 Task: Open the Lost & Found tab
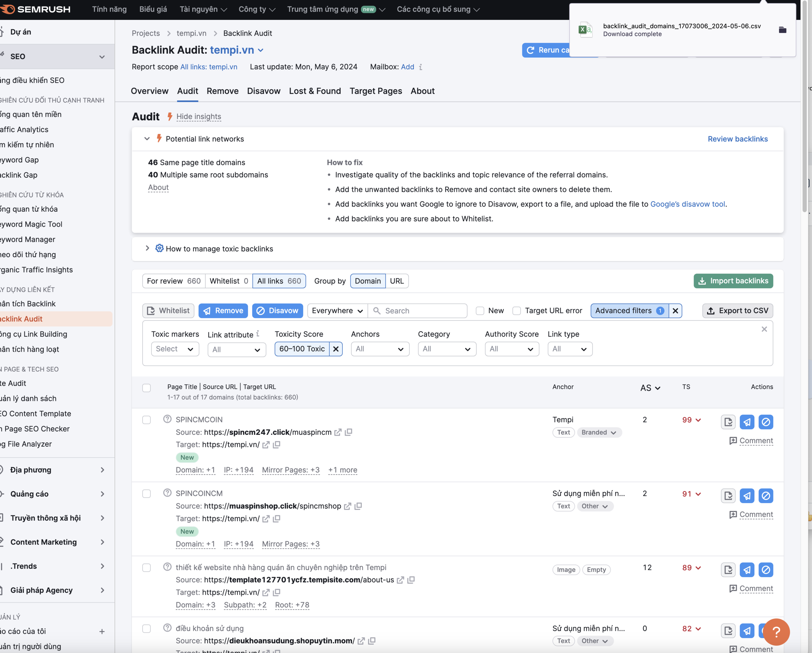(315, 91)
